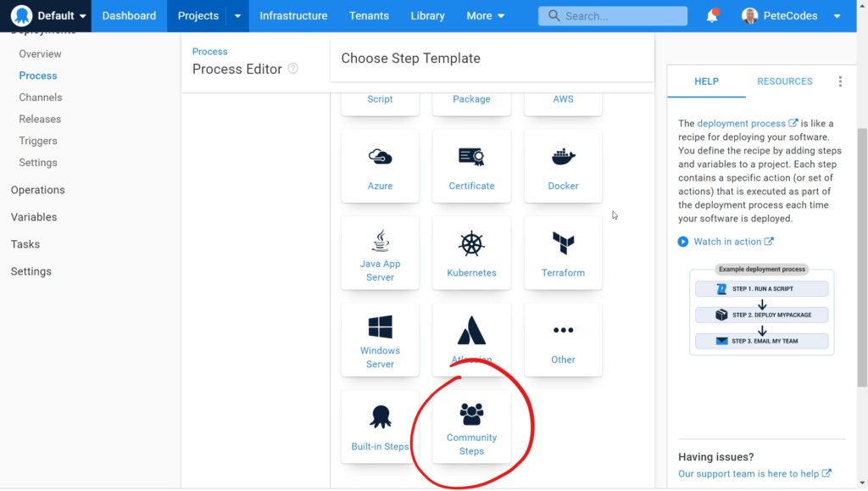Click the Java App Server icon
The height and width of the screenshot is (491, 868).
pos(381,241)
